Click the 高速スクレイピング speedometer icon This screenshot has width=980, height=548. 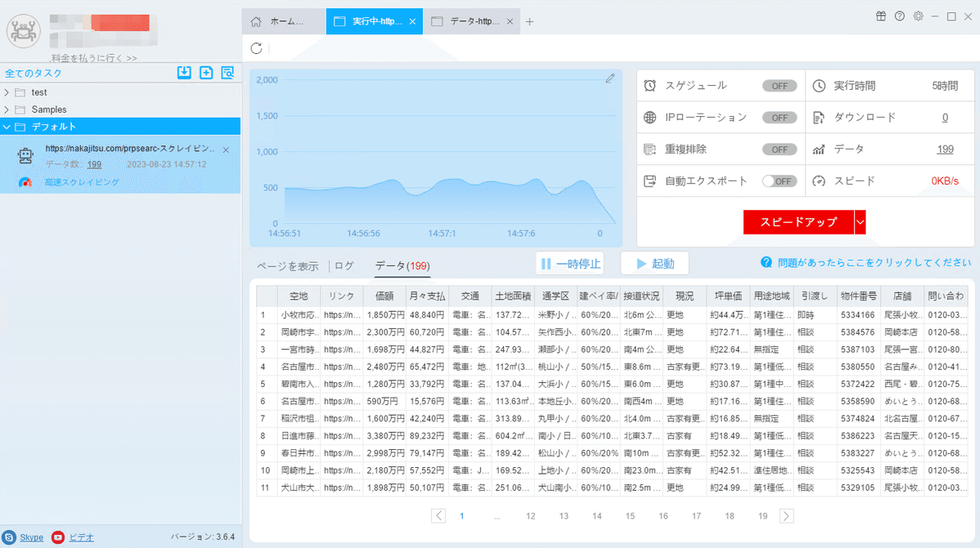click(x=25, y=182)
